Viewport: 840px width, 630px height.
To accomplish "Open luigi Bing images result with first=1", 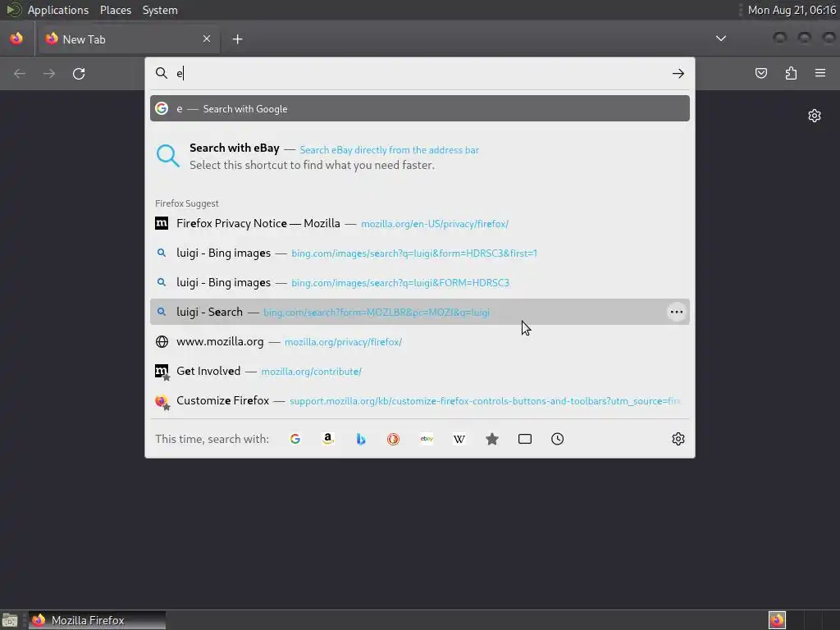I will coord(419,253).
